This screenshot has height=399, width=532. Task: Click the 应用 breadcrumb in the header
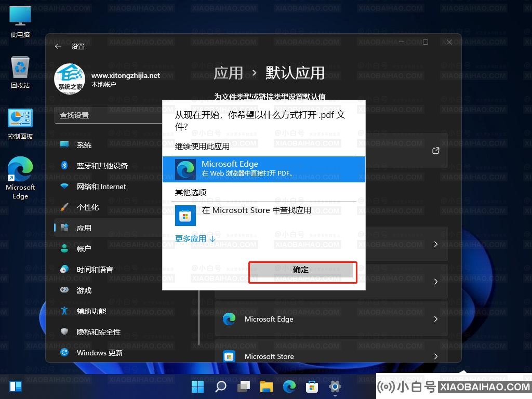point(229,73)
